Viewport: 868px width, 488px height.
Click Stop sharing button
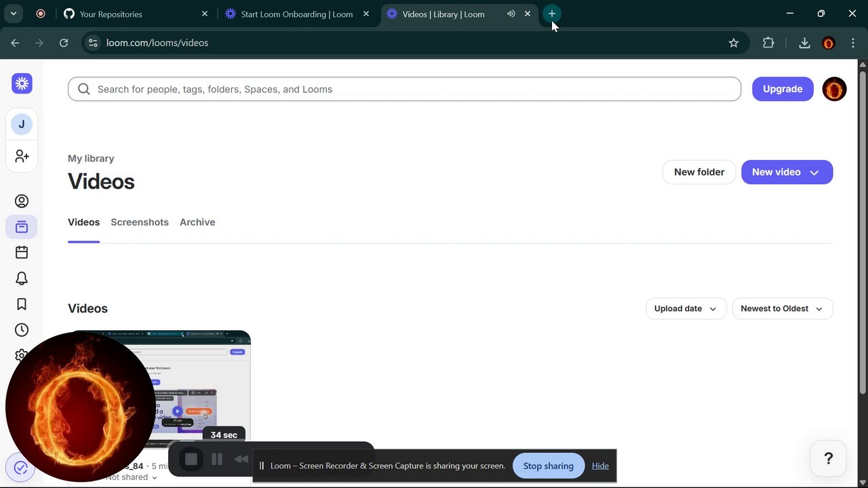click(549, 466)
